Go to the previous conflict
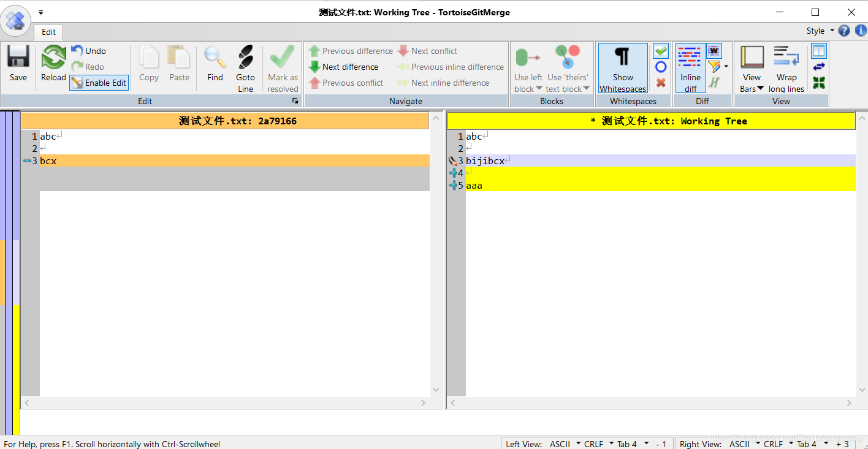The width and height of the screenshot is (868, 449). [x=346, y=83]
